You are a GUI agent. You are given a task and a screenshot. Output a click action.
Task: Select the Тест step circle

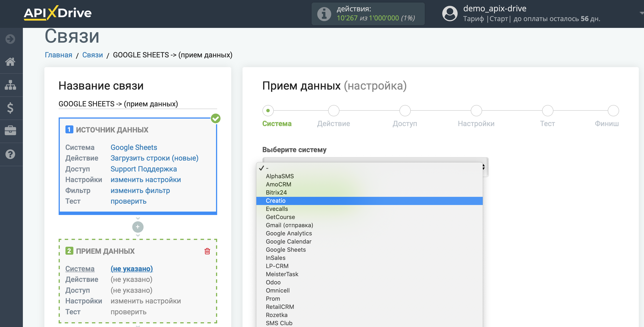548,110
